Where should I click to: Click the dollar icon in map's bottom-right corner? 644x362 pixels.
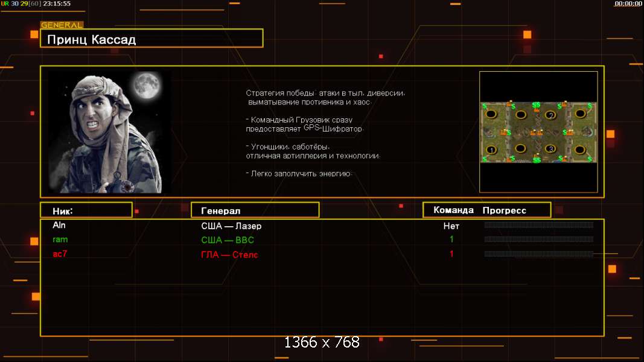pos(590,159)
